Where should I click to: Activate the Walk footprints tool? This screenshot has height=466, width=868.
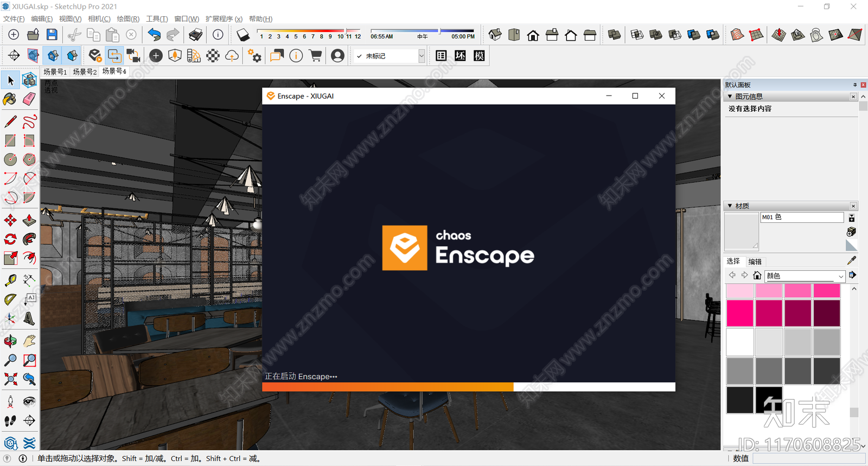click(10, 420)
